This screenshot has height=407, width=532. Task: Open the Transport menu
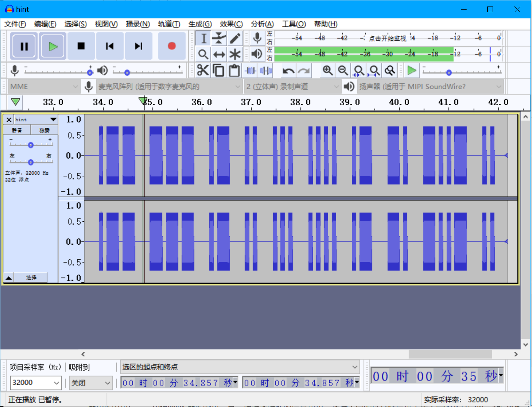point(138,24)
